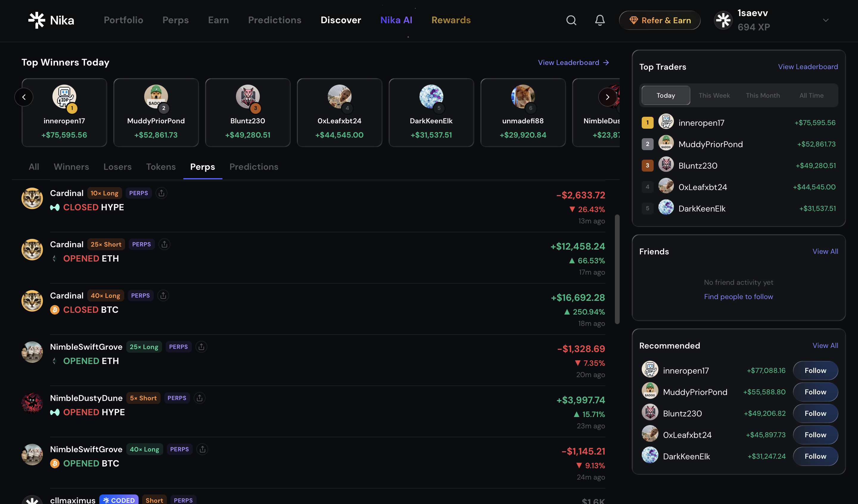Switch to the Predictions feed tab
Screen dimensions: 858x504
254,167
